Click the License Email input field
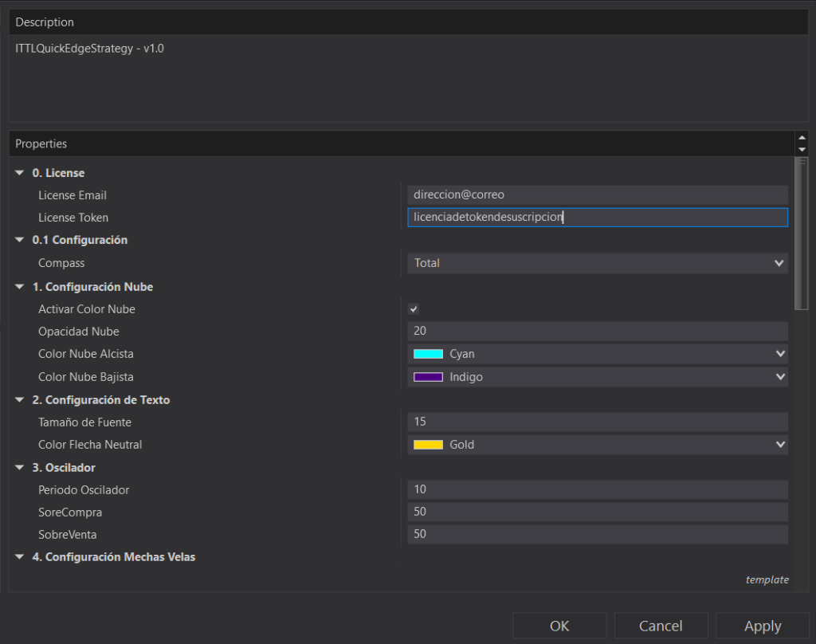 pyautogui.click(x=597, y=195)
